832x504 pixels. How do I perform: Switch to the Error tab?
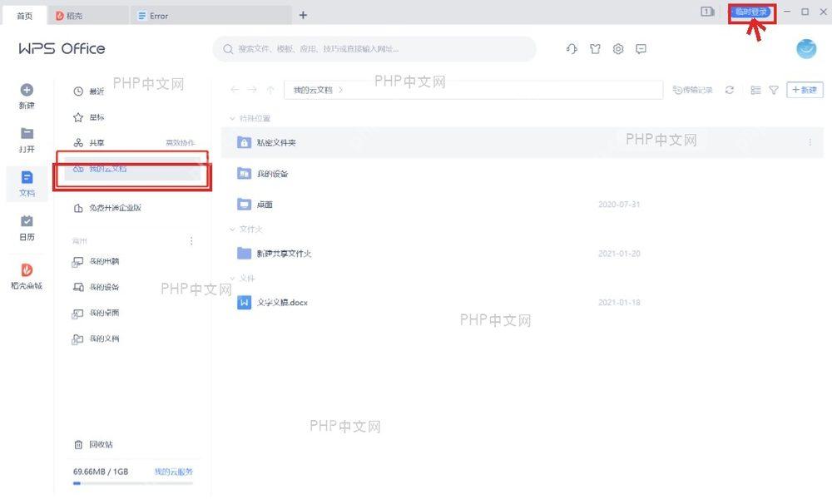click(210, 16)
